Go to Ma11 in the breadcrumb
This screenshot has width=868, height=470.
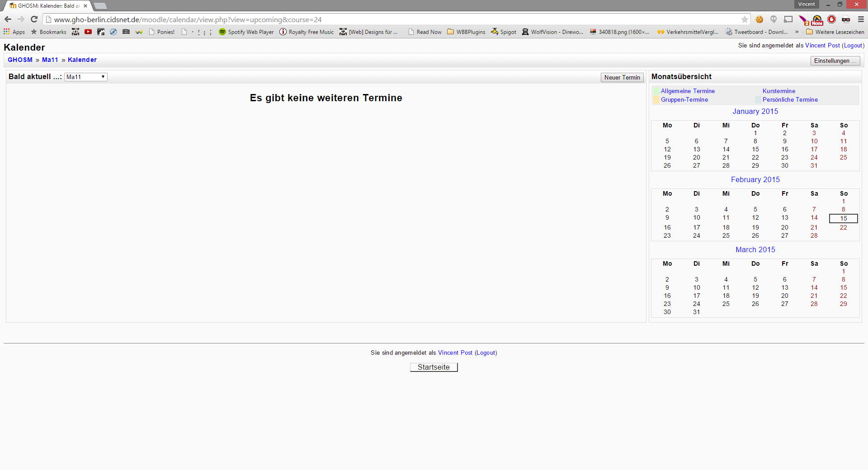click(50, 60)
